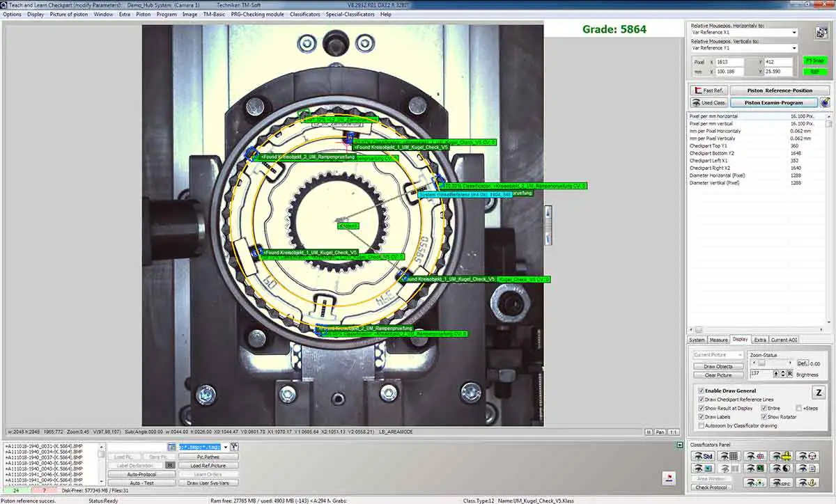
Task: Open the Var Reference X1 dropdown
Action: tap(744, 32)
